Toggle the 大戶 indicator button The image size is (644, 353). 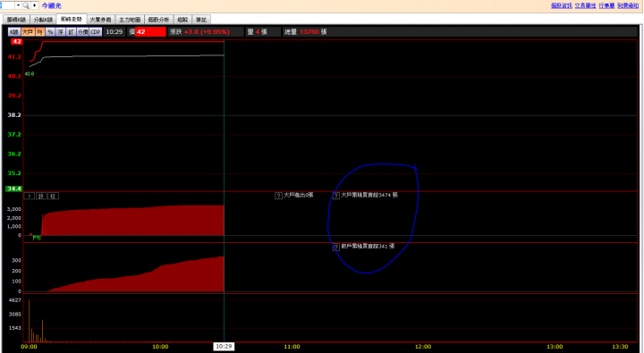[28, 32]
